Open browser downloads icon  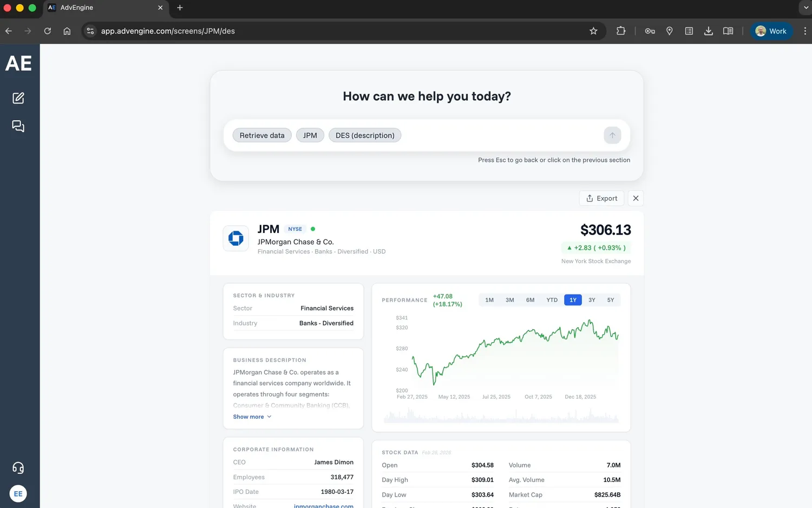pyautogui.click(x=708, y=31)
